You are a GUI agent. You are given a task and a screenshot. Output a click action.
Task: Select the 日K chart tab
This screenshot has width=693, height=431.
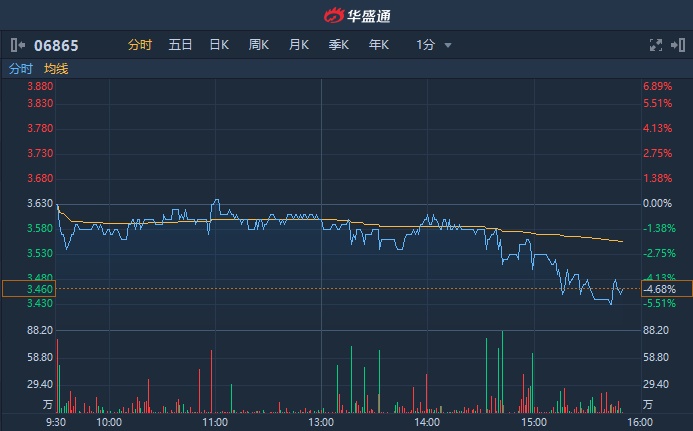(x=219, y=45)
